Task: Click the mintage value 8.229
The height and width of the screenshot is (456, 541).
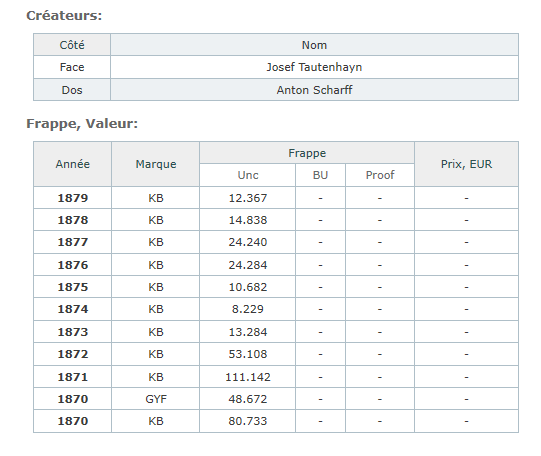Action: click(248, 309)
